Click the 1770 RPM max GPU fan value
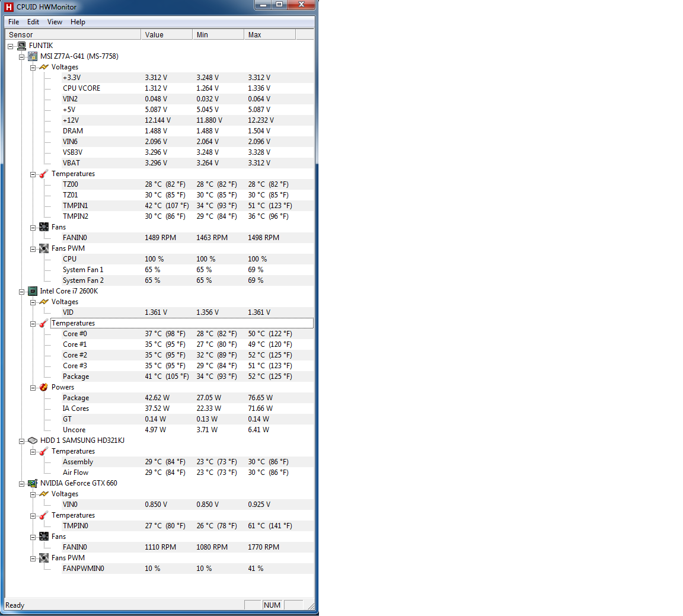This screenshot has height=616, width=683. pos(263,547)
